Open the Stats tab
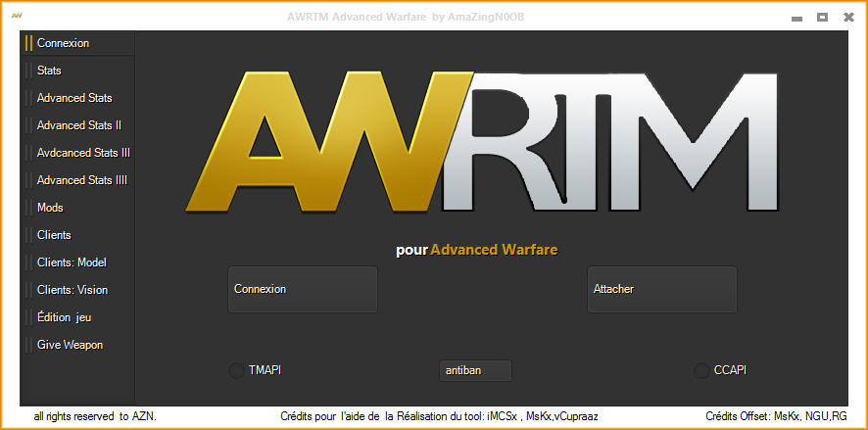 point(77,71)
